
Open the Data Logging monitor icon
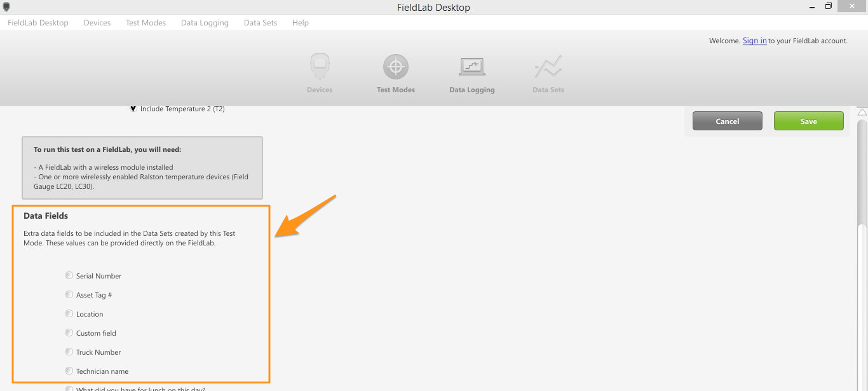click(x=471, y=67)
